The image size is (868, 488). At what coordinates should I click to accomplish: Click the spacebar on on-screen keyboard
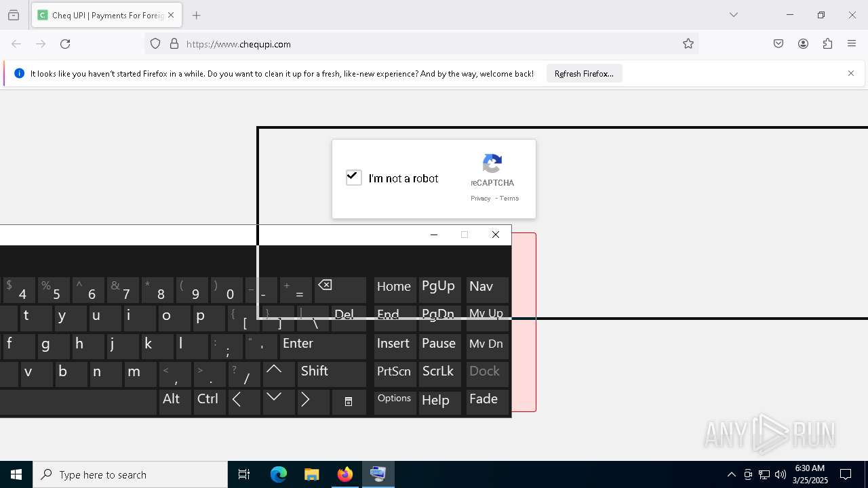(x=78, y=402)
